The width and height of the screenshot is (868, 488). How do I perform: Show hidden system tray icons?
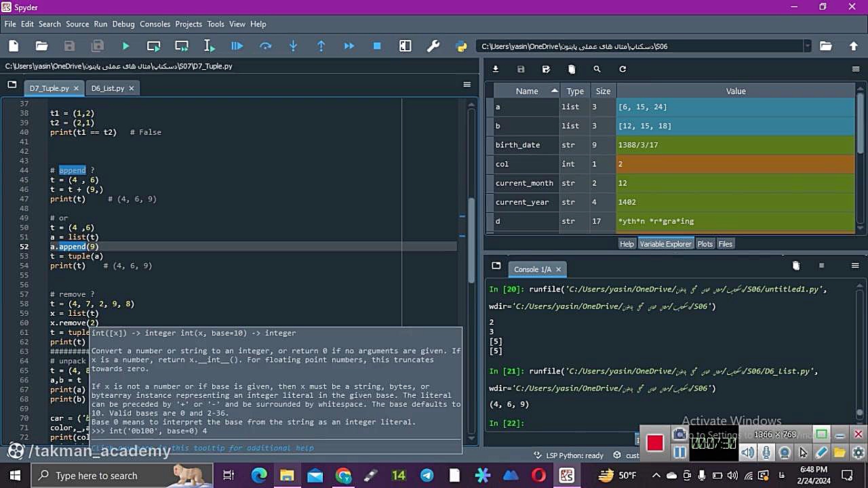click(x=656, y=475)
